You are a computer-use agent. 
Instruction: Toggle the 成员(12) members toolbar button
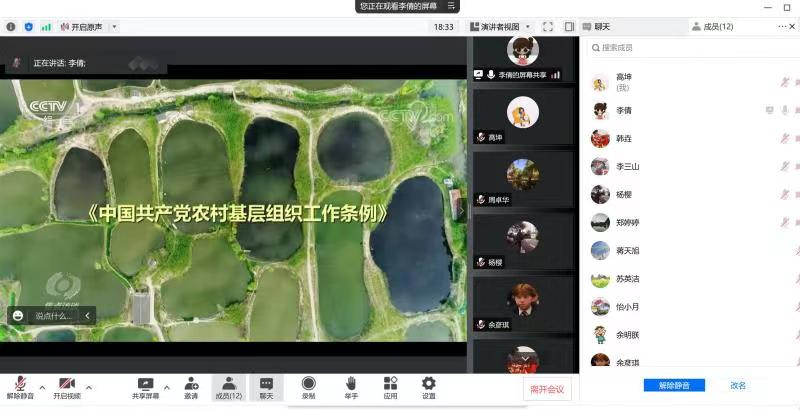point(229,388)
